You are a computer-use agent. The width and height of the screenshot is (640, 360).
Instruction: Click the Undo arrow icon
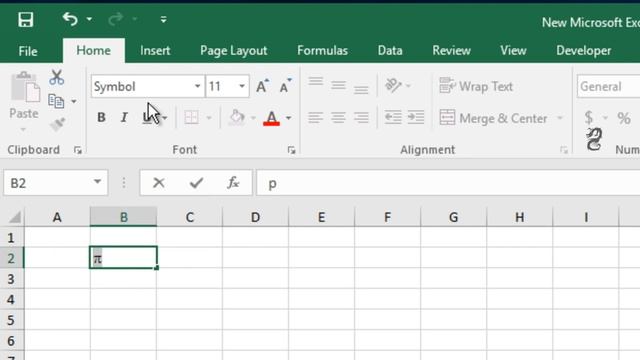coord(70,19)
